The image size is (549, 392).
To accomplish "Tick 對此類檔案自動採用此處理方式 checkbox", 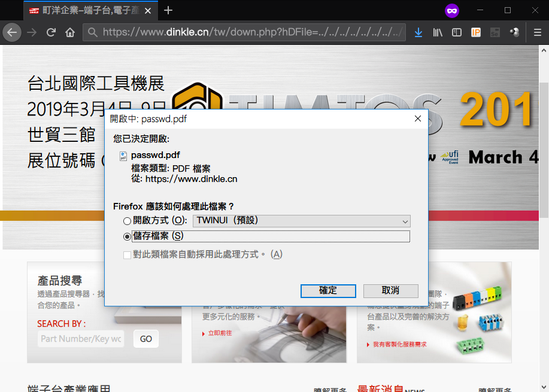I will (x=127, y=255).
